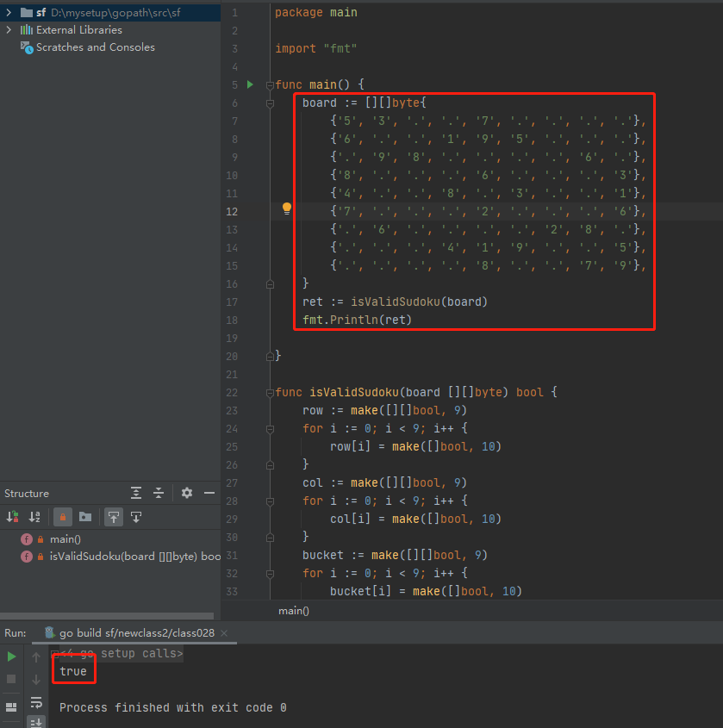Open Structure panel settings gear

187,493
